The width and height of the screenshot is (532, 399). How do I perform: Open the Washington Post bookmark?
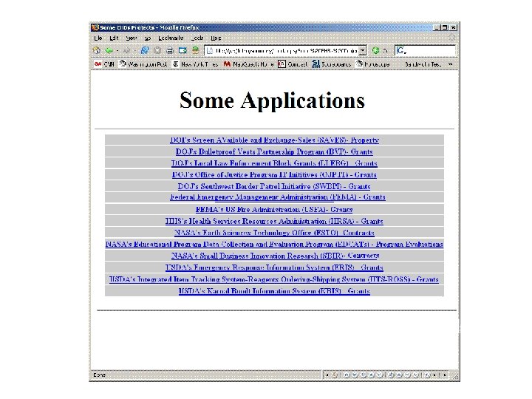pos(143,64)
